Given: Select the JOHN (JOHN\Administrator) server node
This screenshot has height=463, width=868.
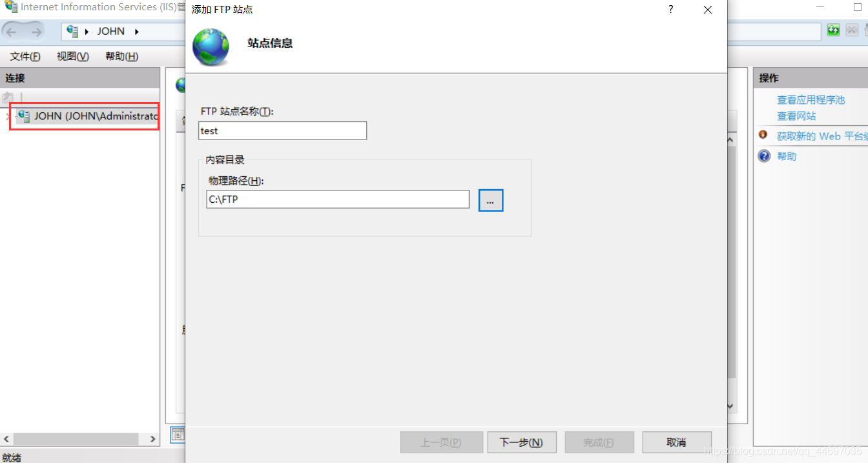Looking at the screenshot, I should point(96,116).
